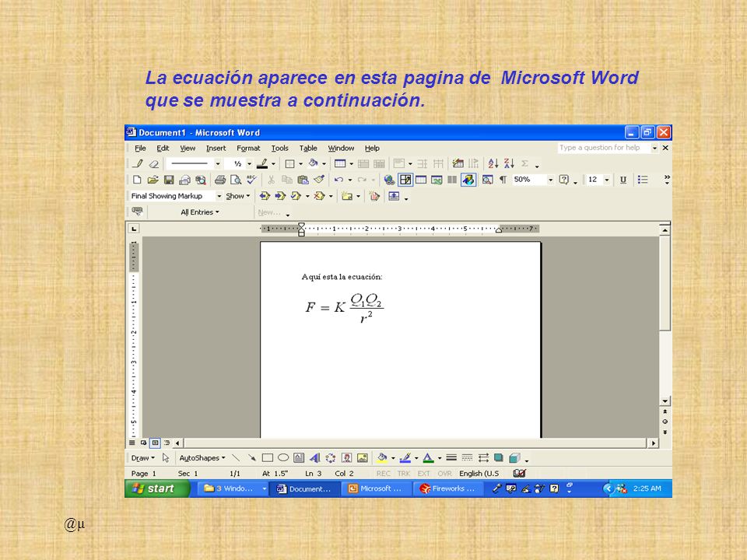
Task: Click the Sort Descending icon
Action: point(509,164)
